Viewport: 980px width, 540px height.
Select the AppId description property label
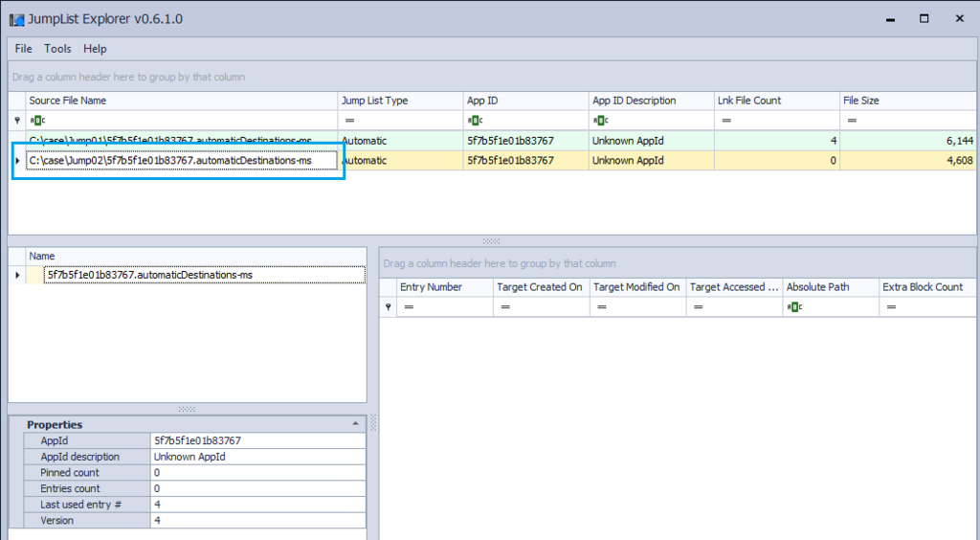[87, 457]
